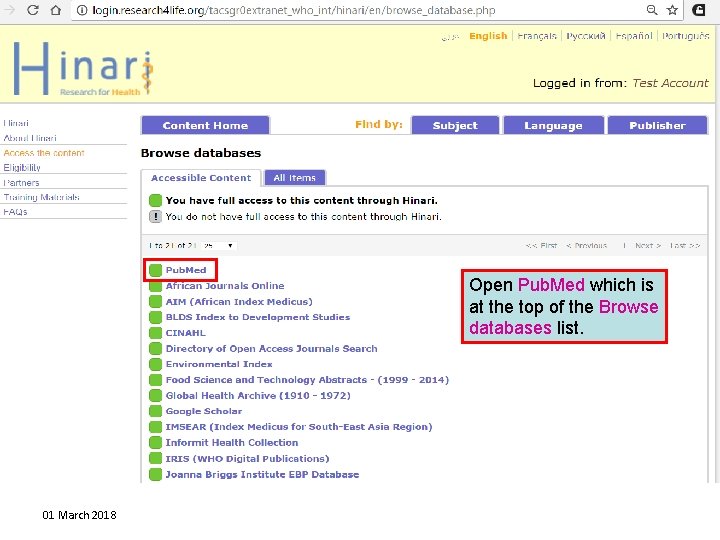Click the zoom magnifier icon in address bar
Viewport: 720px width, 540px height.
coord(652,10)
